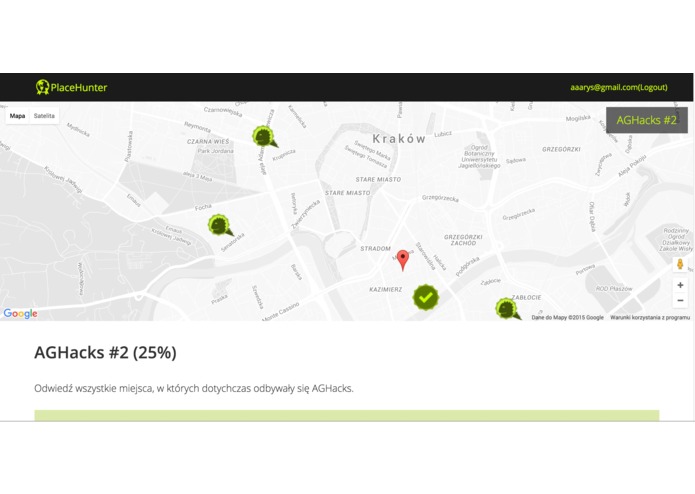Click the Google logo on the map

click(x=20, y=314)
